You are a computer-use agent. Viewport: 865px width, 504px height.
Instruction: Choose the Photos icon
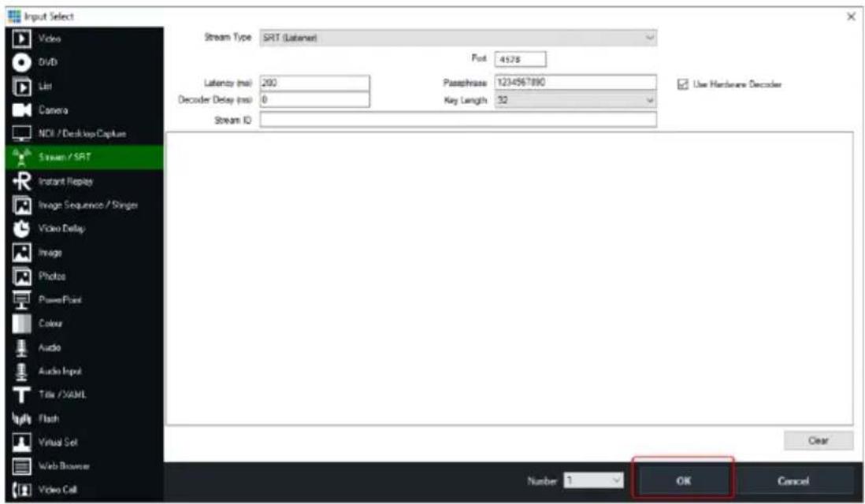(21, 276)
